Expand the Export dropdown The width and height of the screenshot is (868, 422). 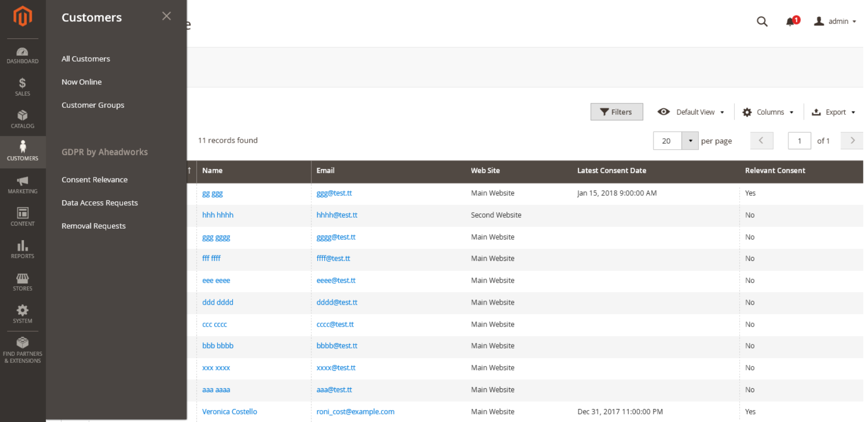click(833, 112)
